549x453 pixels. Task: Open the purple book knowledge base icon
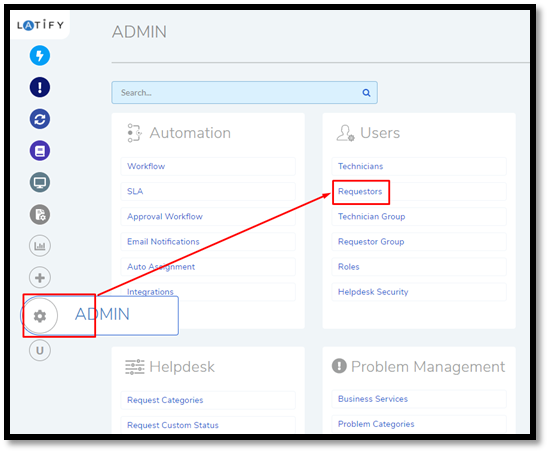tap(40, 151)
